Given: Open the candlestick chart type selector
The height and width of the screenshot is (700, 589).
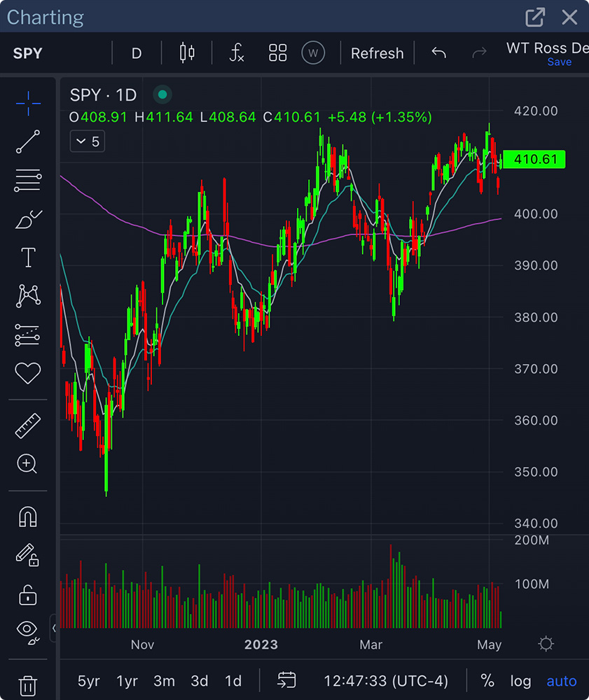Looking at the screenshot, I should (x=187, y=52).
